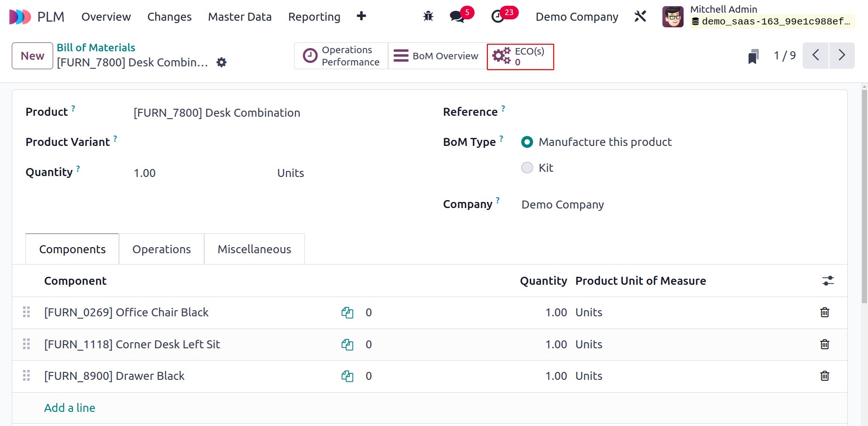Click the Product field help question mark
The height and width of the screenshot is (426, 868).
tap(73, 108)
